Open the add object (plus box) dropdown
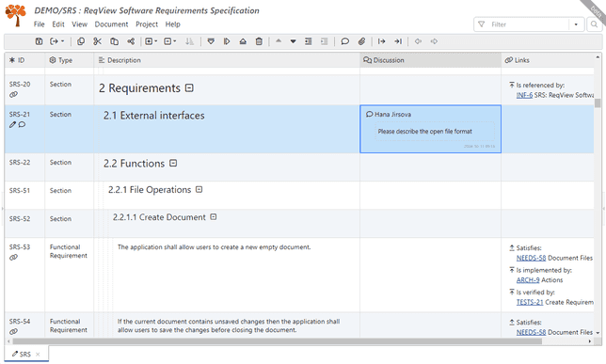 [x=151, y=41]
